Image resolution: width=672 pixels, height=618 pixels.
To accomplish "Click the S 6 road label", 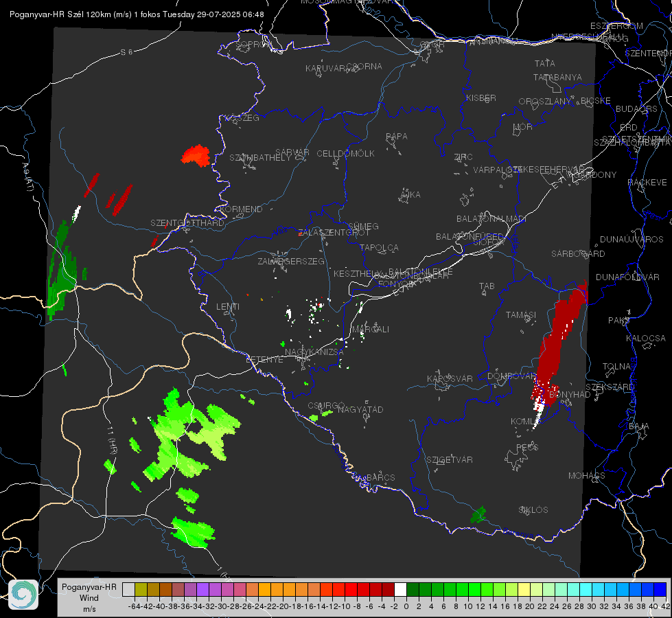I will pyautogui.click(x=127, y=52).
